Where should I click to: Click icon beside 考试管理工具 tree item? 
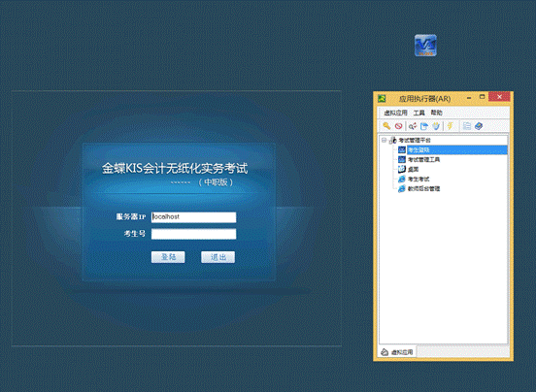(402, 159)
